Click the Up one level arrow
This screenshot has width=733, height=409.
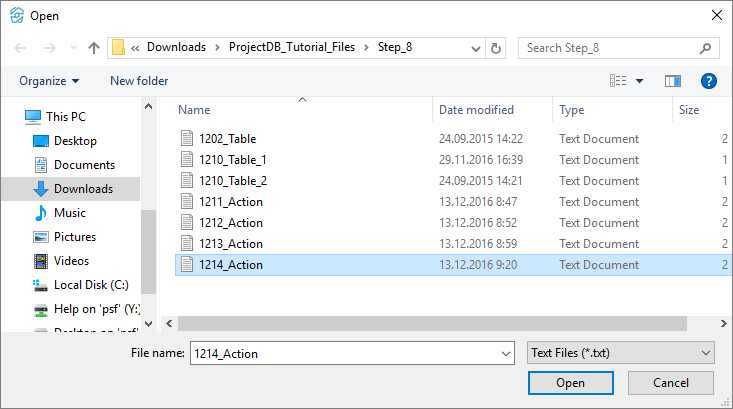pos(94,47)
